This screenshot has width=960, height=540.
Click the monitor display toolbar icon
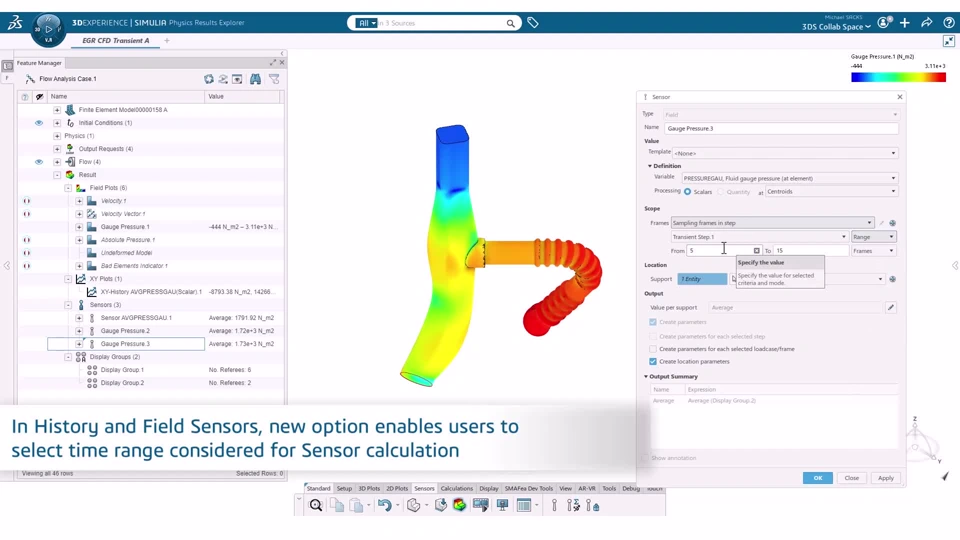point(503,505)
